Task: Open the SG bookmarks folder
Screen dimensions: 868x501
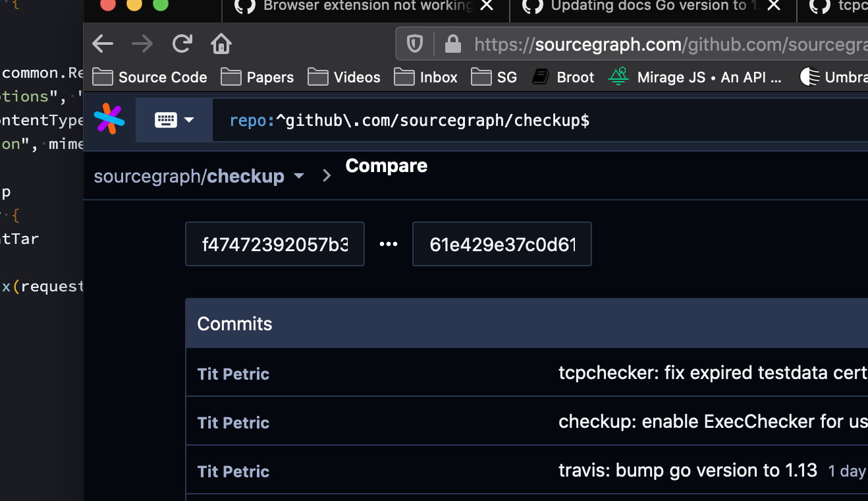Action: tap(494, 77)
